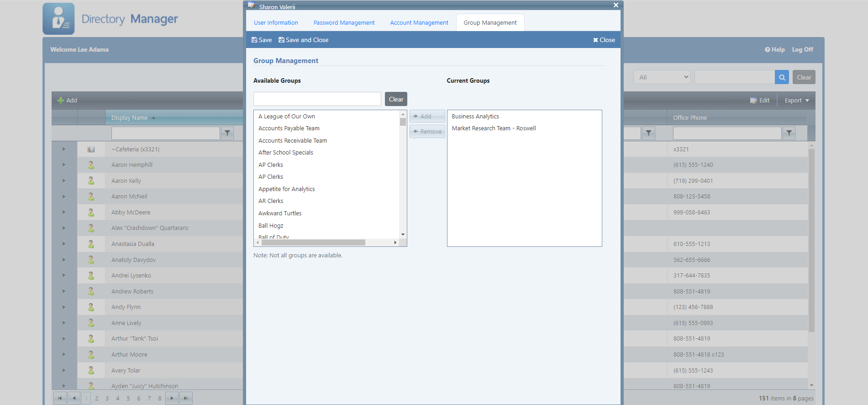This screenshot has width=868, height=405.
Task: Click Display Name filter funnel icon
Action: click(x=227, y=133)
